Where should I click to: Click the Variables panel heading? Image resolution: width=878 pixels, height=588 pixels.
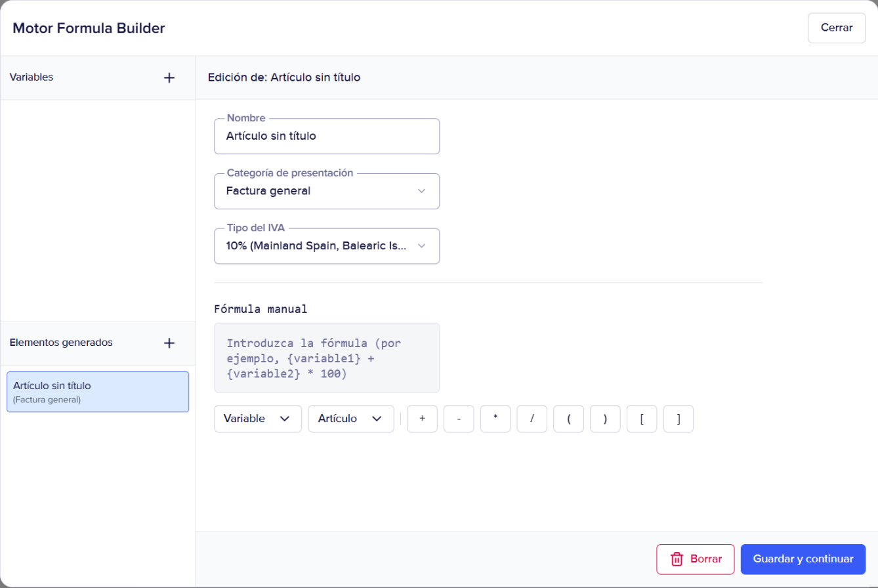[31, 77]
